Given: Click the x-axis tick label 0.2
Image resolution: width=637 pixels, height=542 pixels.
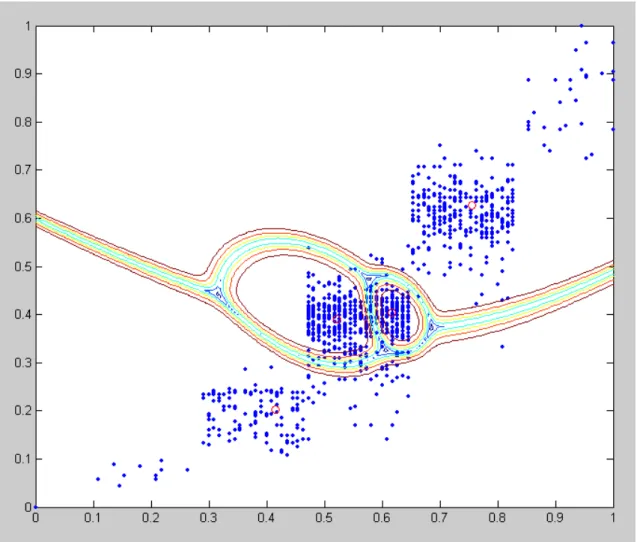Looking at the screenshot, I should (151, 518).
